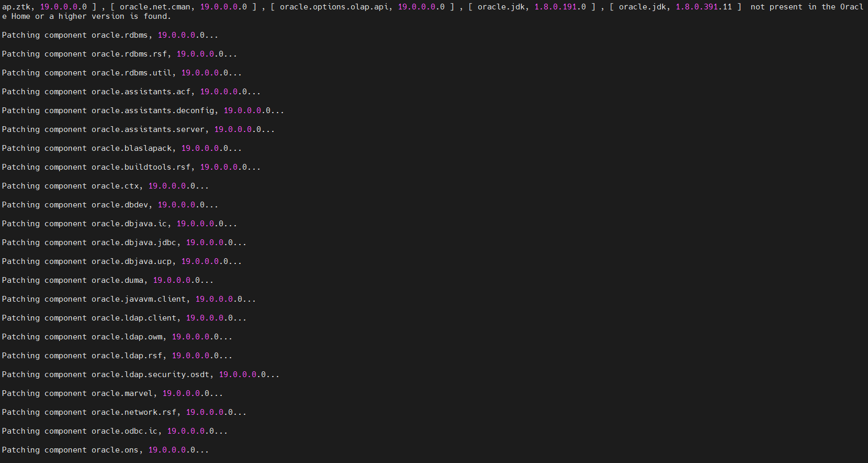Click the 'oracle.dbdev' component name
868x463 pixels.
click(120, 205)
